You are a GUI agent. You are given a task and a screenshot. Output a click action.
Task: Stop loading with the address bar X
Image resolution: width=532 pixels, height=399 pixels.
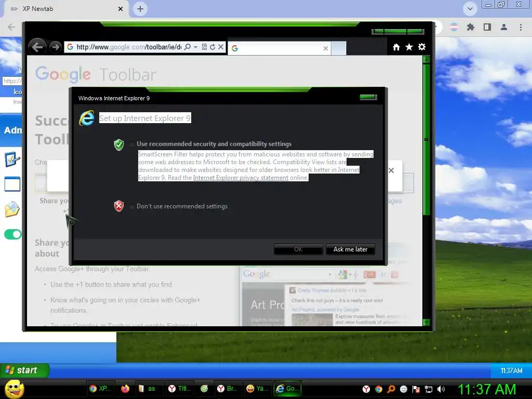pos(220,47)
